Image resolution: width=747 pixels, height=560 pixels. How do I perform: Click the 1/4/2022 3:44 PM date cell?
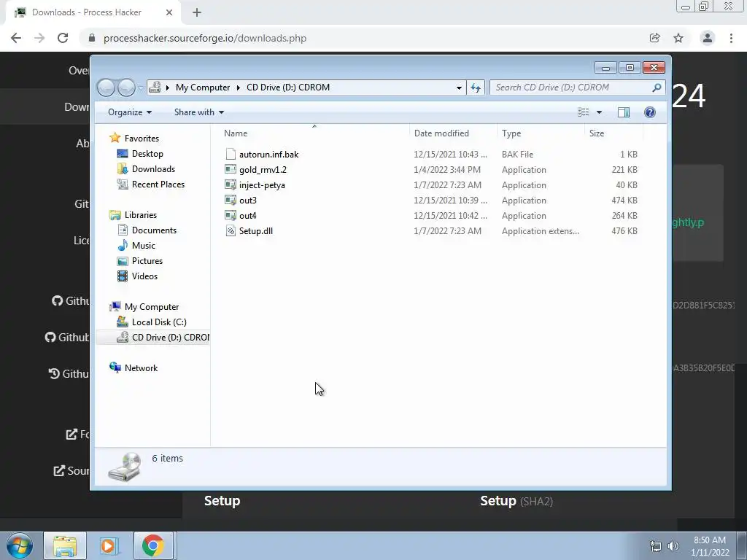pos(447,169)
